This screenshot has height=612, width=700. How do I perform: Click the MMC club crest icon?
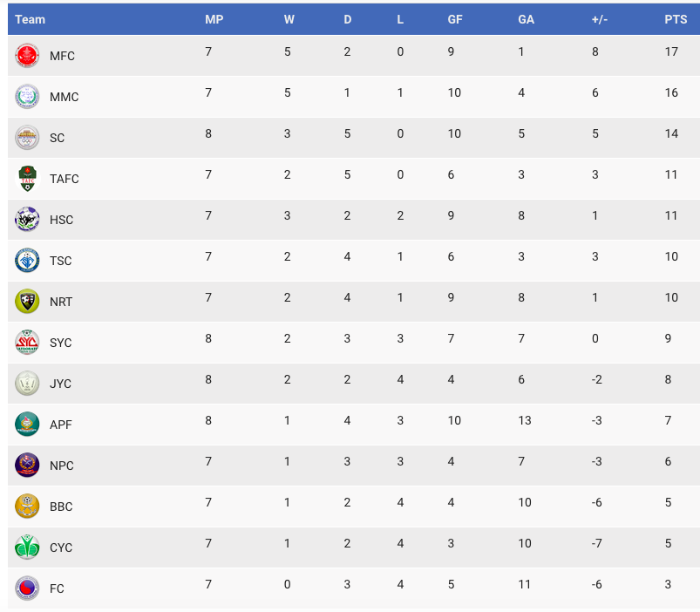(27, 97)
